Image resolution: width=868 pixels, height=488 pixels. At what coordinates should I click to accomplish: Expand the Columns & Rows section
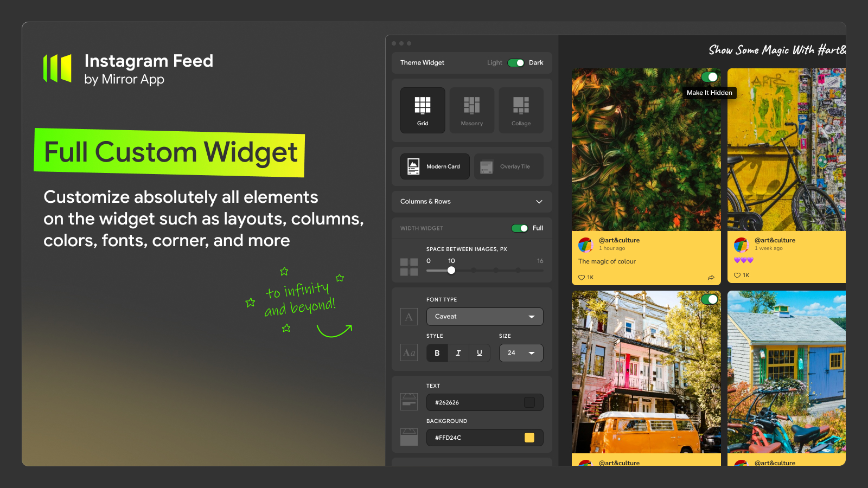click(472, 202)
